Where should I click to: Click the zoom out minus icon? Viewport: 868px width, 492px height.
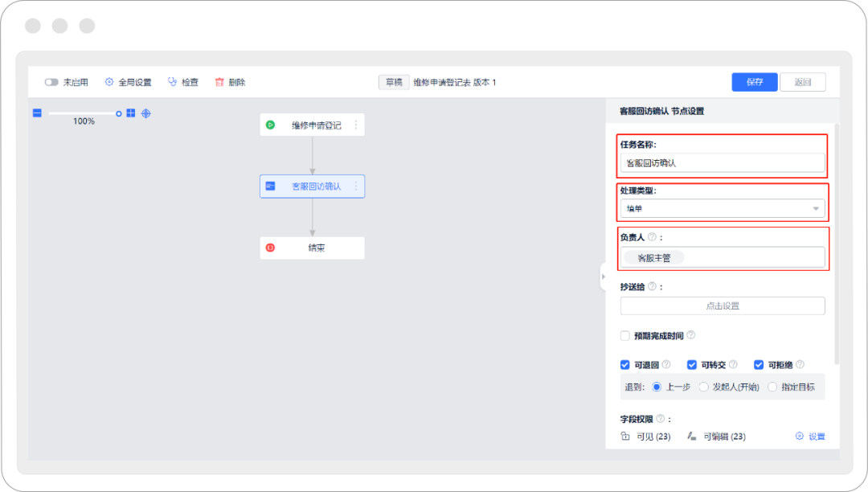[37, 113]
